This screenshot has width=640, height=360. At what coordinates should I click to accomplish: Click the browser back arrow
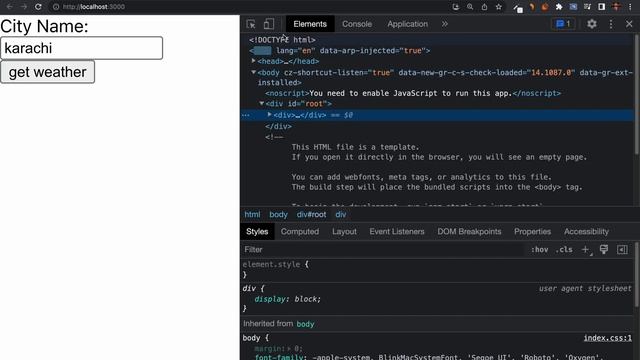[x=9, y=7]
